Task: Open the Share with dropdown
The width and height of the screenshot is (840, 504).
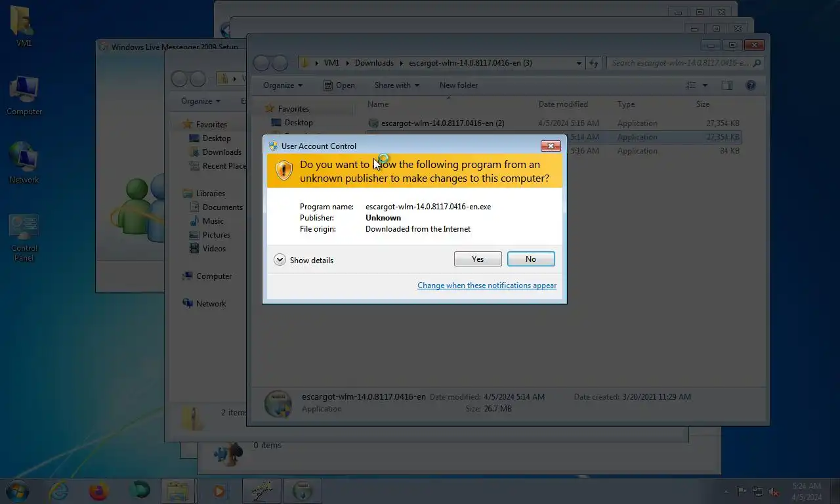Action: pyautogui.click(x=396, y=85)
